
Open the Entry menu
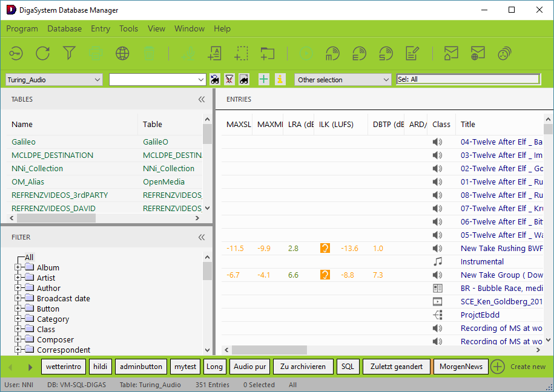pyautogui.click(x=100, y=28)
